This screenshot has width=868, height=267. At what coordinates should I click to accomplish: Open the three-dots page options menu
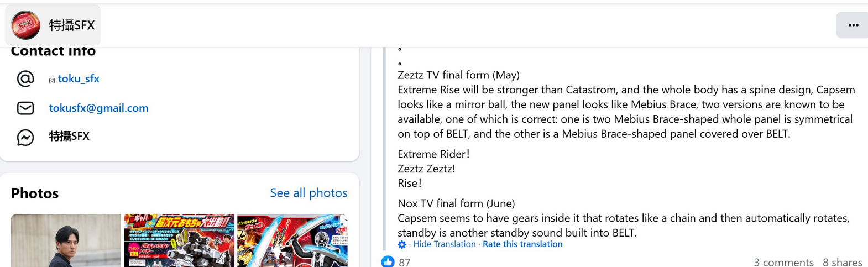pyautogui.click(x=853, y=25)
